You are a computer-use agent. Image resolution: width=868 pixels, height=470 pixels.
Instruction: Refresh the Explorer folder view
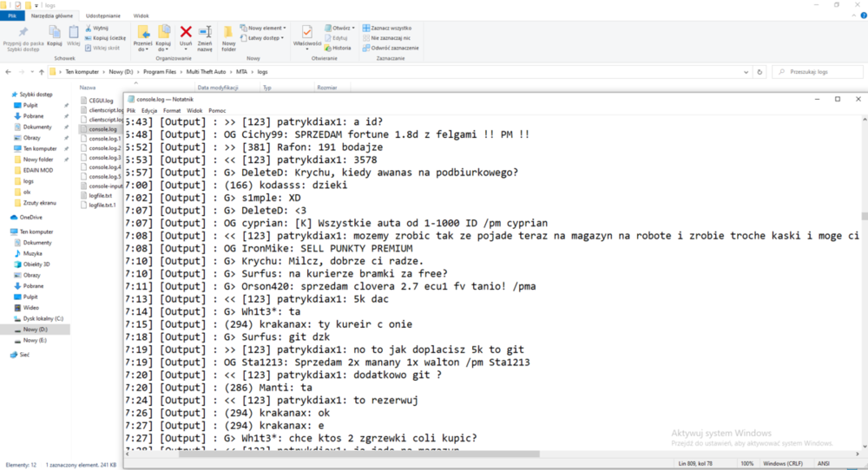759,72
